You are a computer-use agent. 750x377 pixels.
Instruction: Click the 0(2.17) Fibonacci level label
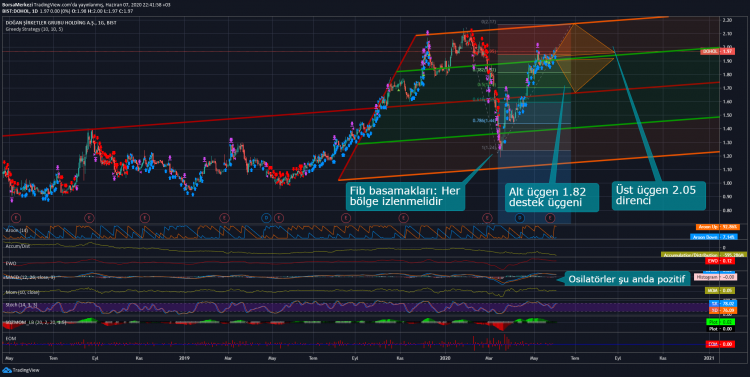click(488, 22)
